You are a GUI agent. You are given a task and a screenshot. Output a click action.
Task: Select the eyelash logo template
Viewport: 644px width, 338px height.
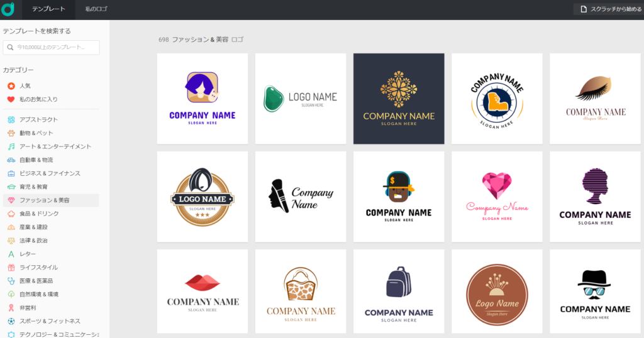595,99
